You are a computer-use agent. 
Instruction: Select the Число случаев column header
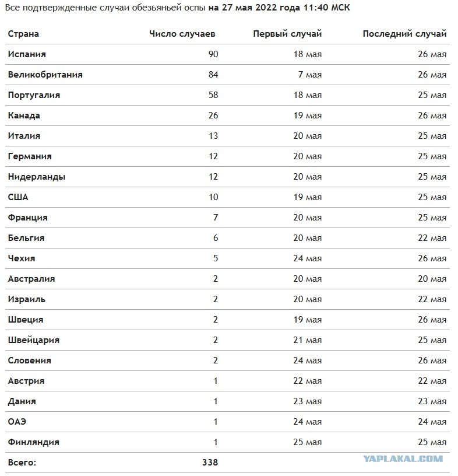[182, 34]
